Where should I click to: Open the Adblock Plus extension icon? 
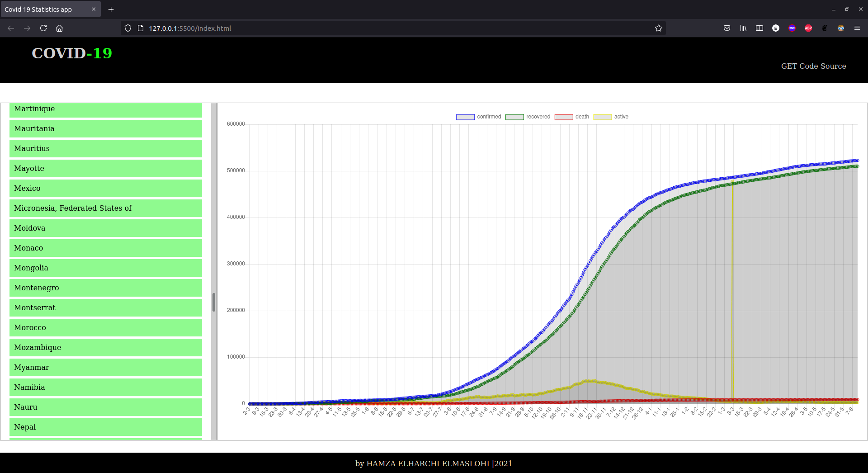[x=808, y=28]
